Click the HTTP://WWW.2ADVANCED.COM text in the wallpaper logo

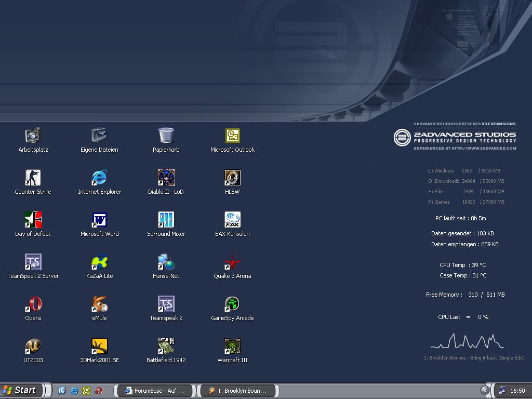point(484,148)
